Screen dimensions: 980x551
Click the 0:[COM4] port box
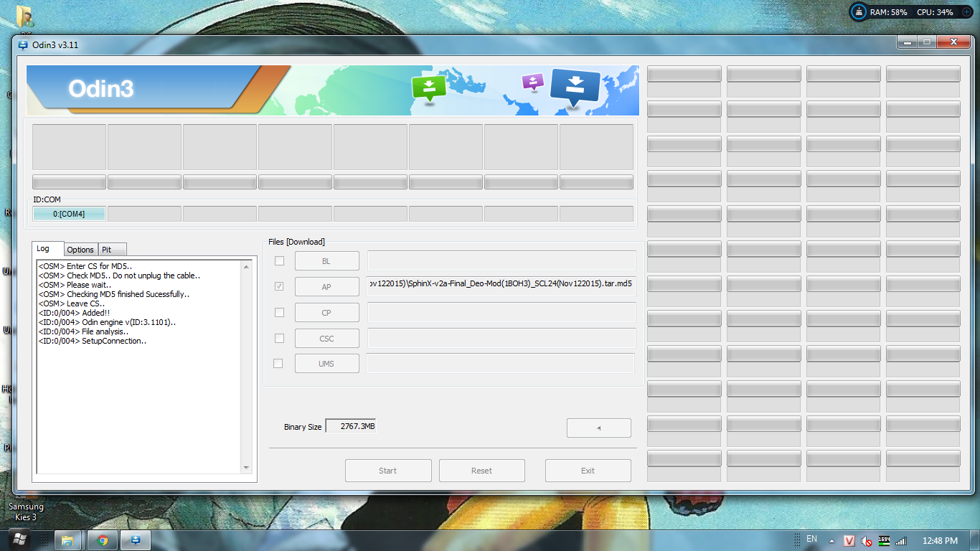coord(69,214)
